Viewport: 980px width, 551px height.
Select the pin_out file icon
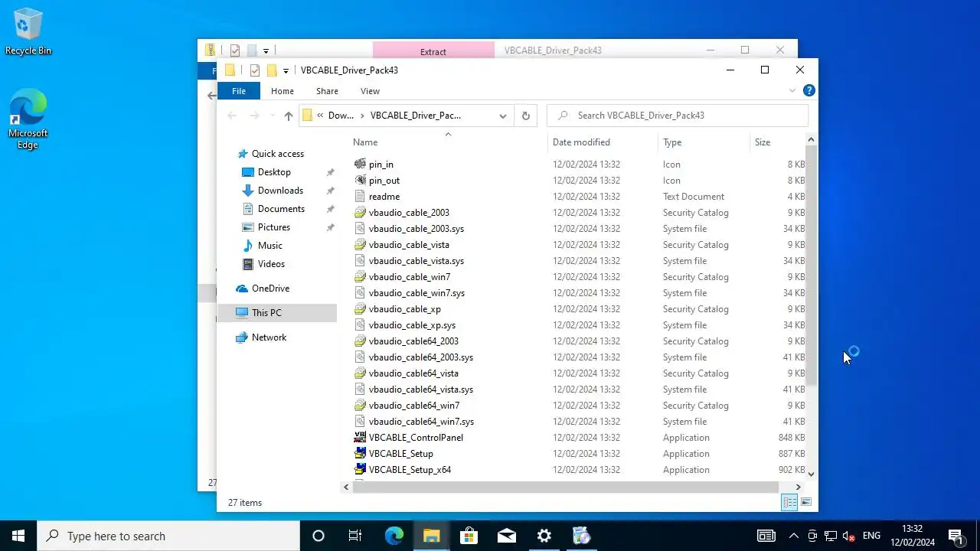point(360,181)
